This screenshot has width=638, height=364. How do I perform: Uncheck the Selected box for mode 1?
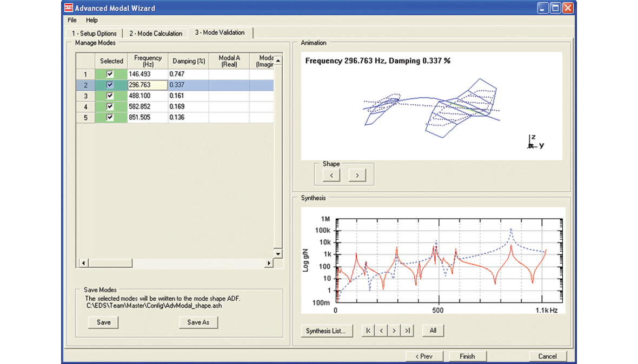(111, 73)
